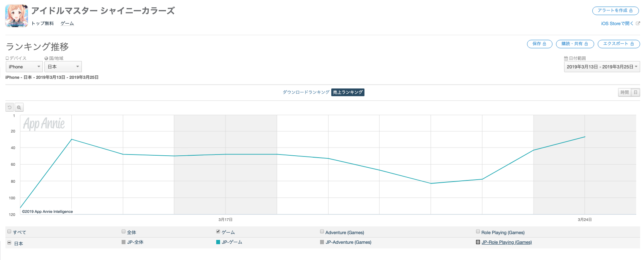The width and height of the screenshot is (644, 260).
Task: Click the device icon beside デバイス
Action: (x=7, y=58)
